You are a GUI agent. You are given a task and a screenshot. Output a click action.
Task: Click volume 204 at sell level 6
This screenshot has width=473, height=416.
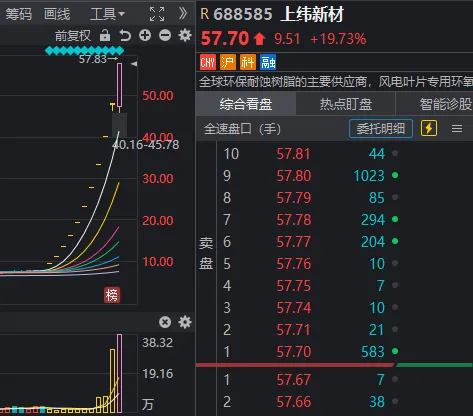[373, 242]
